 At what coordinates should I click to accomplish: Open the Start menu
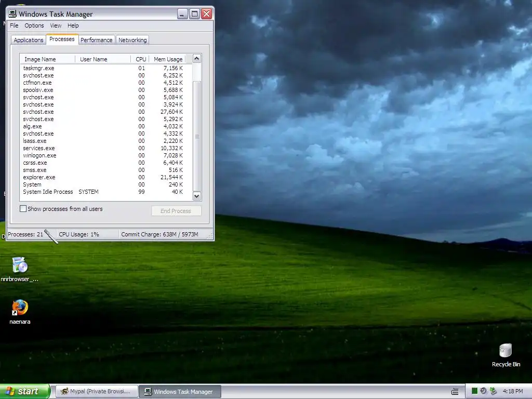[x=25, y=391]
